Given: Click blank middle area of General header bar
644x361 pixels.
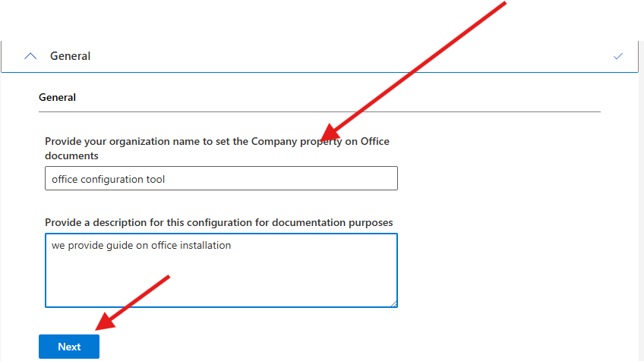Looking at the screenshot, I should coord(342,56).
